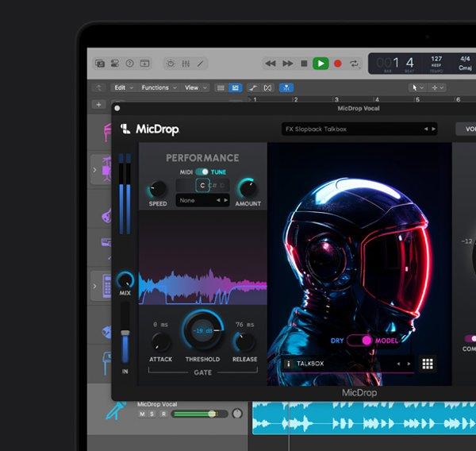The width and height of the screenshot is (476, 451).
Task: Click the Solo button on MicDrop Vocal
Action: 152,414
